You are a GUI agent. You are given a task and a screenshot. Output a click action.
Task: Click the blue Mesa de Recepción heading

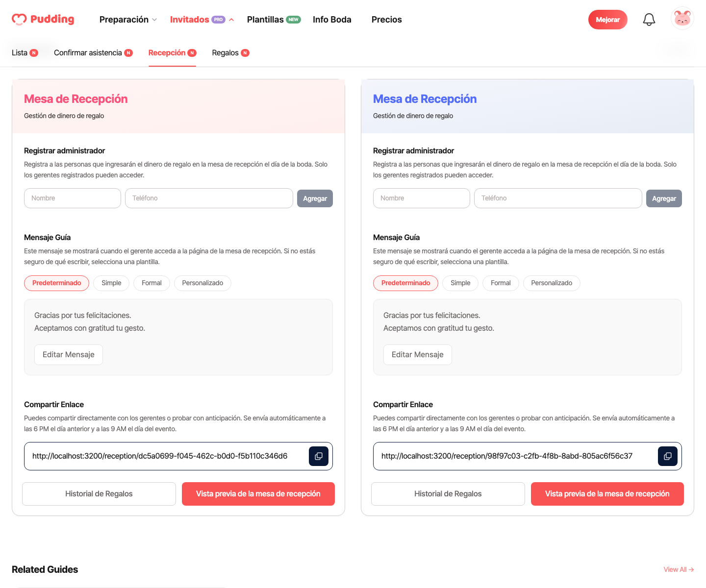point(425,99)
